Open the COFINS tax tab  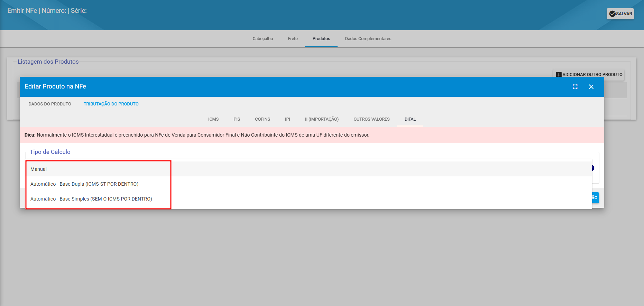(x=263, y=119)
